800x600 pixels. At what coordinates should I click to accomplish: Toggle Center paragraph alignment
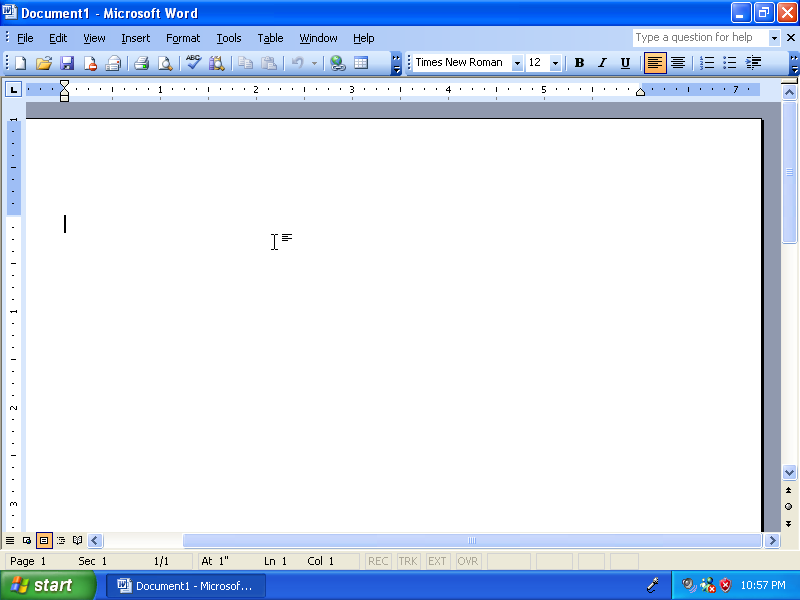(x=678, y=63)
